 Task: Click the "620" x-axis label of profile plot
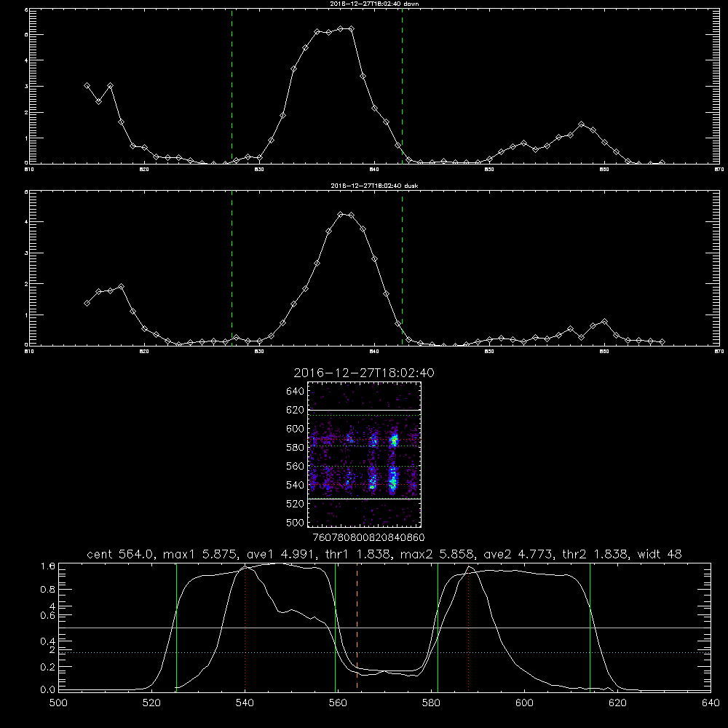click(x=617, y=703)
